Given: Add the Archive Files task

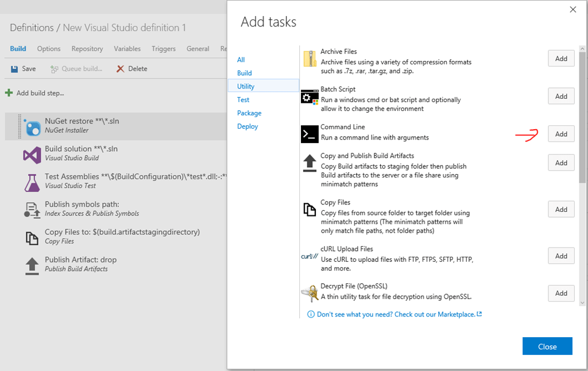Looking at the screenshot, I should 561,59.
